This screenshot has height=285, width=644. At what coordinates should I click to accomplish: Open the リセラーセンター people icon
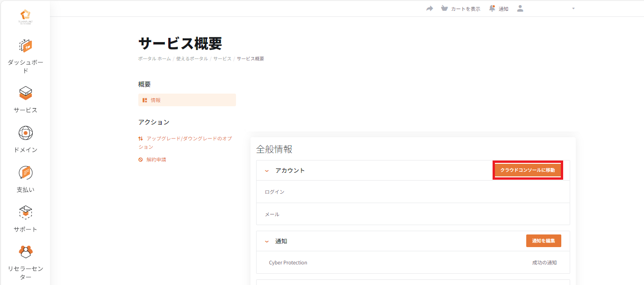click(x=25, y=252)
